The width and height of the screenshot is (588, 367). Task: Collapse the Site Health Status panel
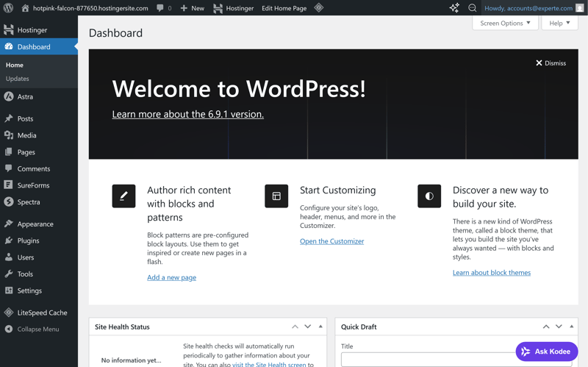(320, 327)
